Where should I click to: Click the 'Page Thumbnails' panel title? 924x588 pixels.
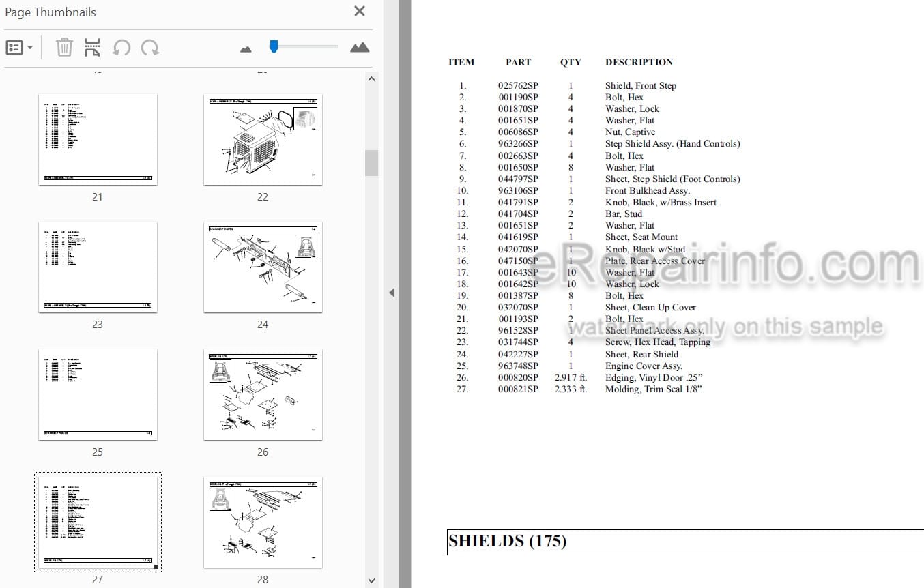click(50, 12)
